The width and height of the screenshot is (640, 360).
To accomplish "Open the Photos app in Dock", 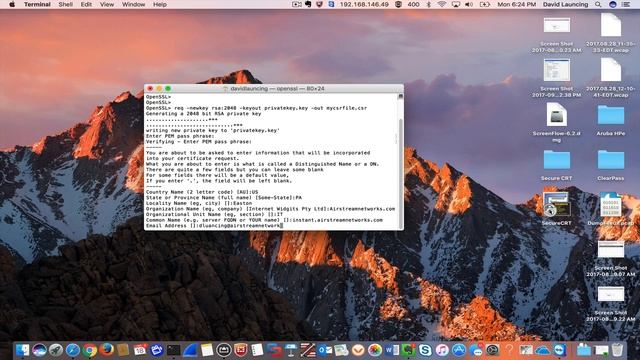I will 375,350.
